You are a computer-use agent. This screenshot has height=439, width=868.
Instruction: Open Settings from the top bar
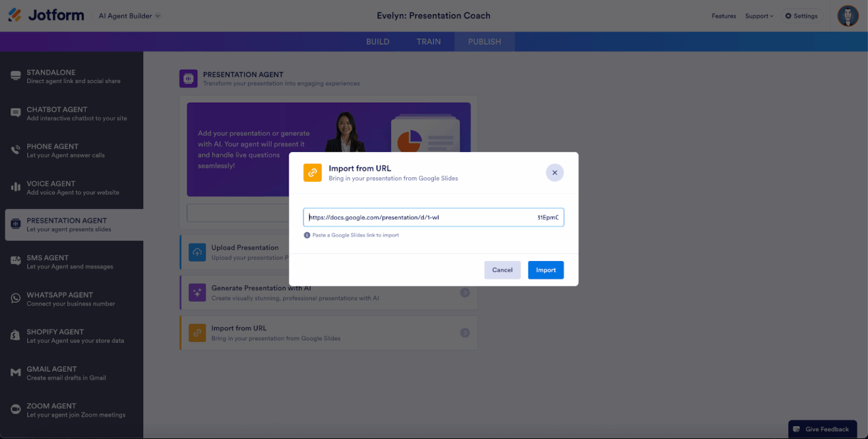[801, 16]
